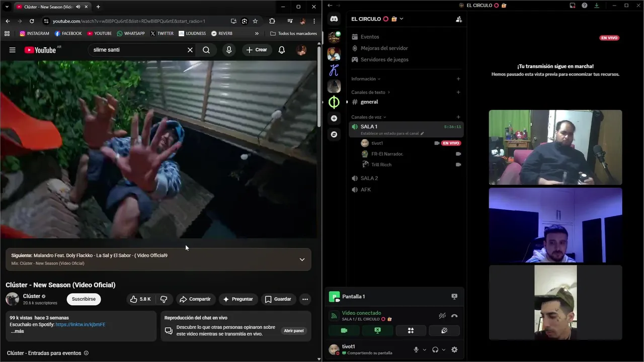Open the TWITTER bookmark
Image resolution: width=644 pixels, height=362 pixels.
pos(162,34)
